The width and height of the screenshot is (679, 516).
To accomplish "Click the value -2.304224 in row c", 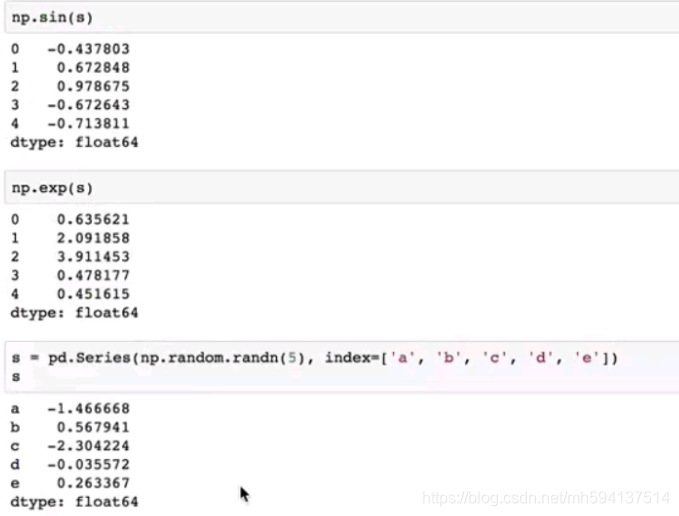I will (88, 446).
